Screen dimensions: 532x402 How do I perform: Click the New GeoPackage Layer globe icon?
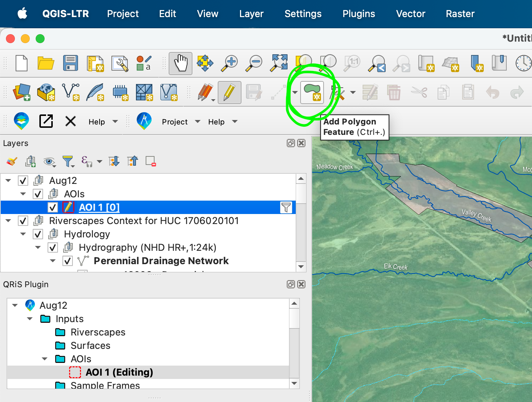tap(46, 92)
